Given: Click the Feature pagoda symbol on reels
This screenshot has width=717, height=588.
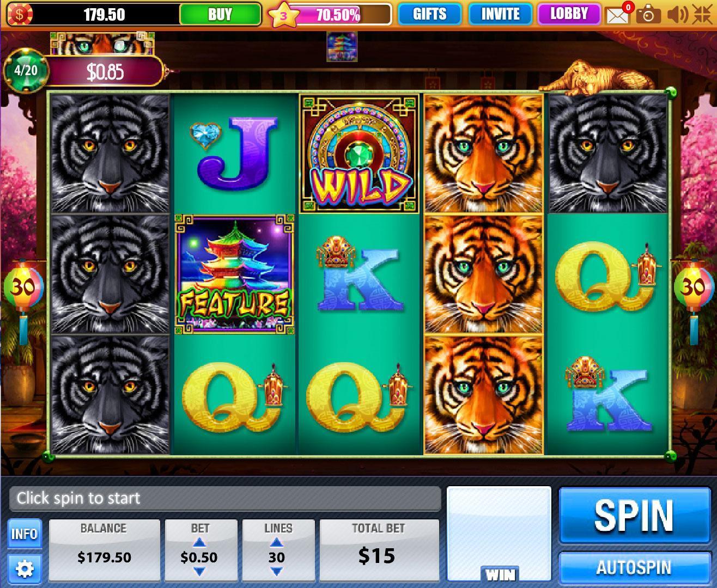Looking at the screenshot, I should coord(234,274).
